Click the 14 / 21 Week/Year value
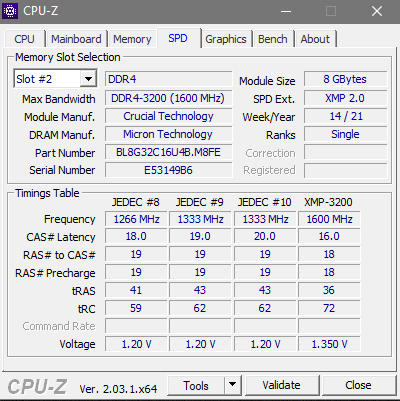This screenshot has height=401, width=400. click(x=345, y=116)
